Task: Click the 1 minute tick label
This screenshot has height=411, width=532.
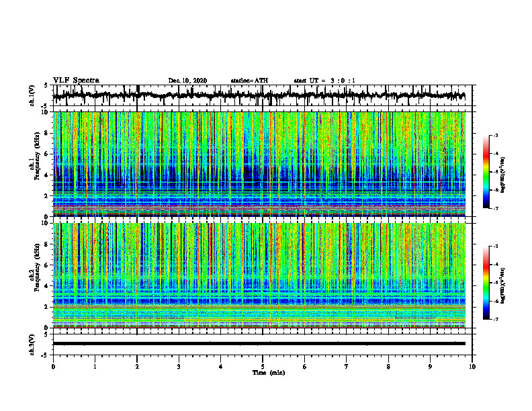Action: point(95,367)
